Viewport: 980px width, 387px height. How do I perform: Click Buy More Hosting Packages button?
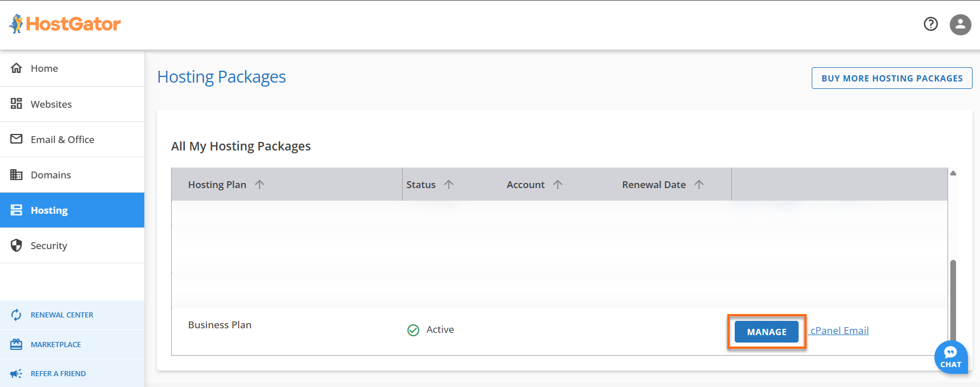892,78
